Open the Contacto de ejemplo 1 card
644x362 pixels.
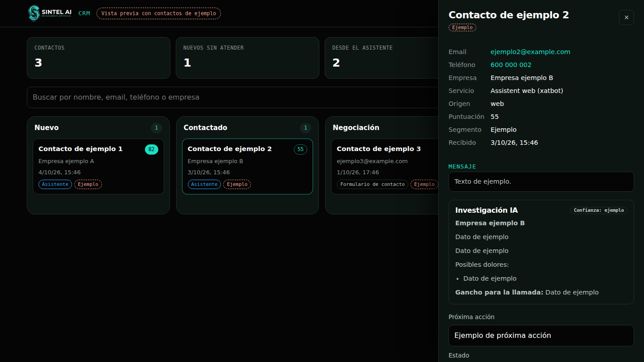click(98, 166)
